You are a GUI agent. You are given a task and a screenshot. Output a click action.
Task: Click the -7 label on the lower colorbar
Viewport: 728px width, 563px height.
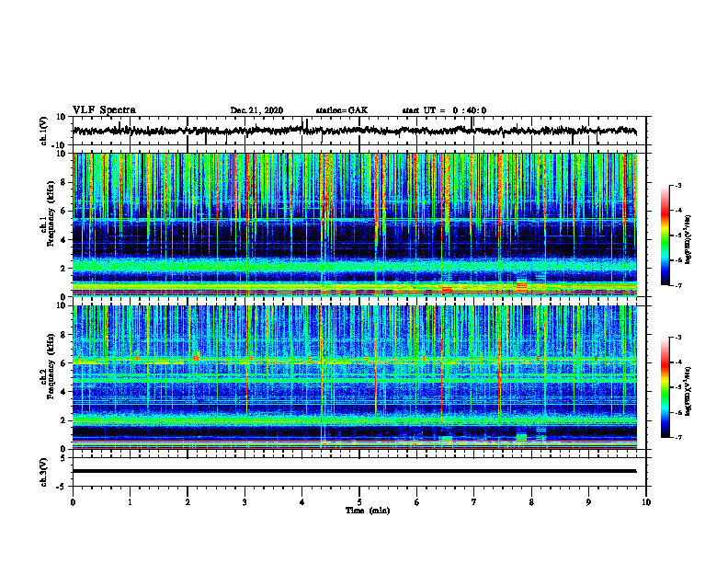pyautogui.click(x=677, y=437)
